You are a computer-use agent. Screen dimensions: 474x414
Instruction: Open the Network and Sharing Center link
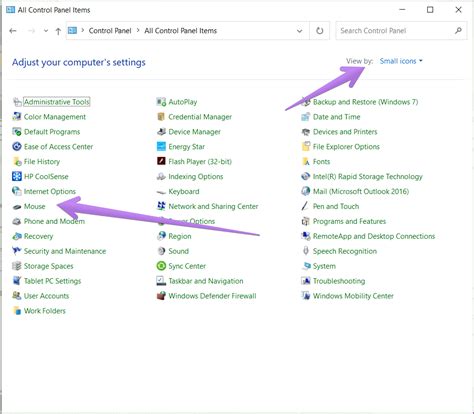pyautogui.click(x=213, y=206)
